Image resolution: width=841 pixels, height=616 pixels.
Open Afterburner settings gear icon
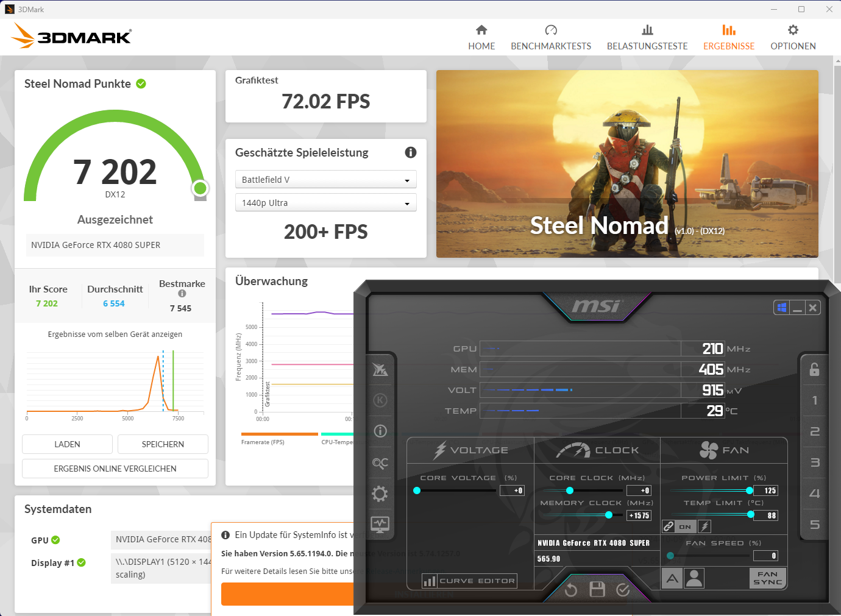(x=380, y=494)
